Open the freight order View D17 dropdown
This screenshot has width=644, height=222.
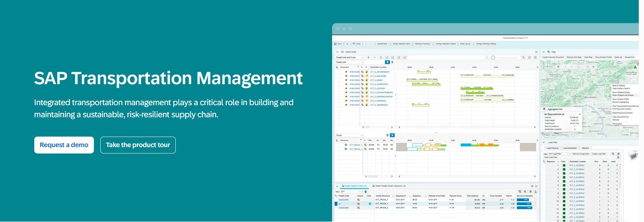pos(351,192)
